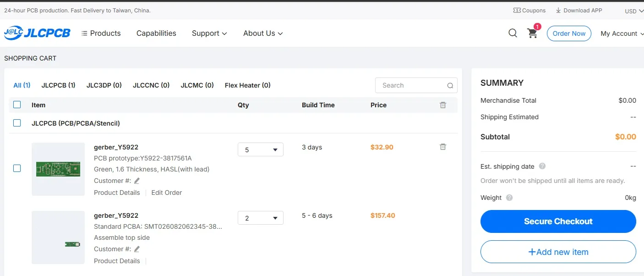Expand the About Us menu
The height and width of the screenshot is (276, 644).
(263, 33)
